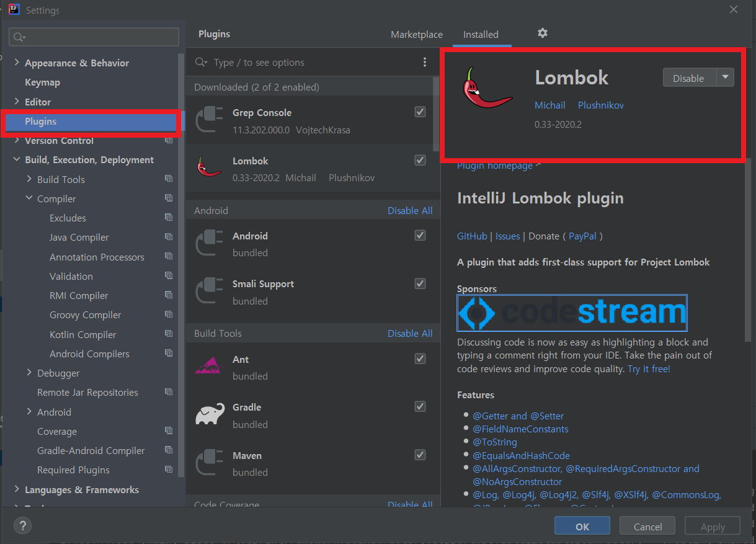Open the Disable button dropdown arrow

coord(725,78)
